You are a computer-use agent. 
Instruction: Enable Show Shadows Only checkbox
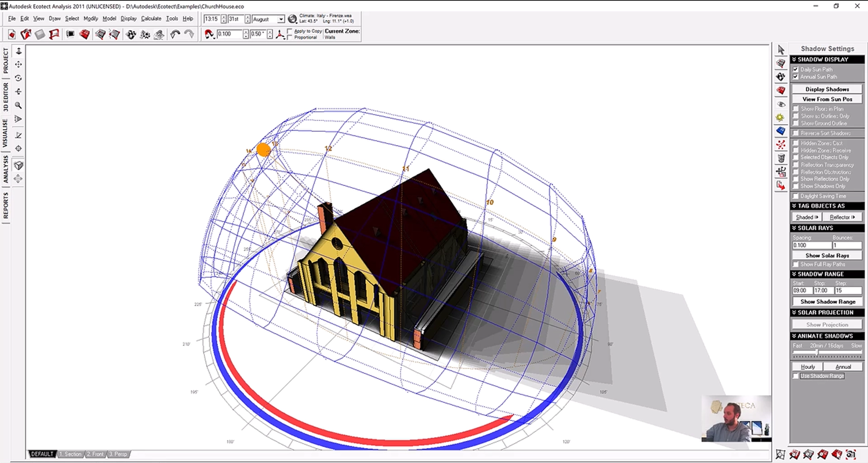point(796,186)
